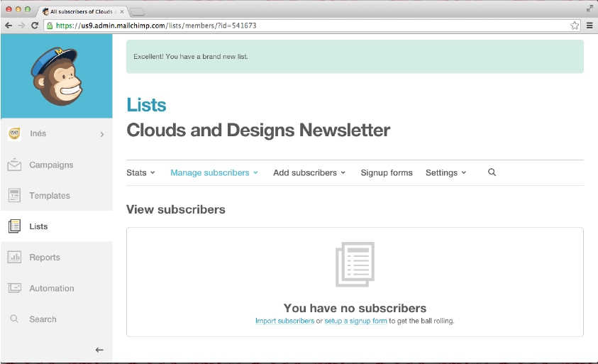Open a new browser tab
Screen dimensions: 598x364
pos(137,12)
